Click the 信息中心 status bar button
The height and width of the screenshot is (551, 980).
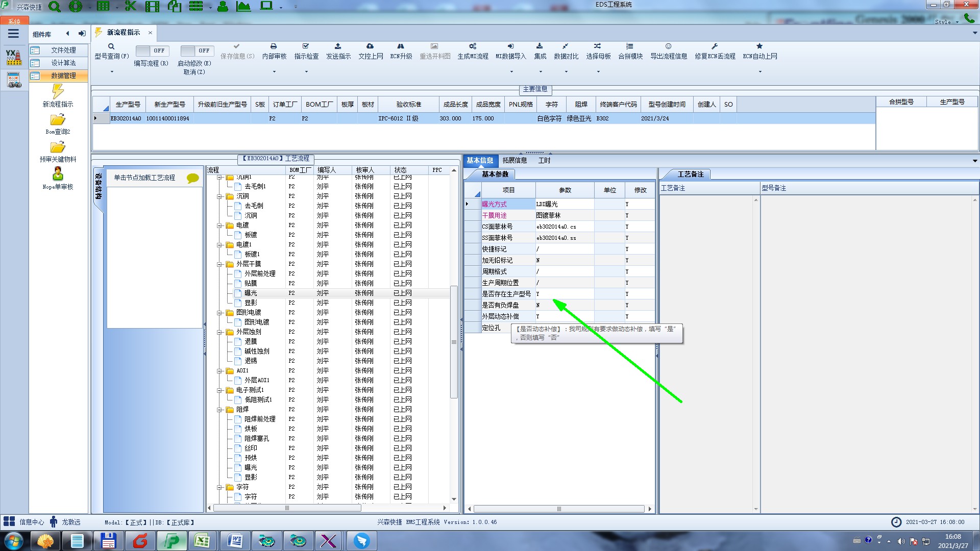coord(23,522)
